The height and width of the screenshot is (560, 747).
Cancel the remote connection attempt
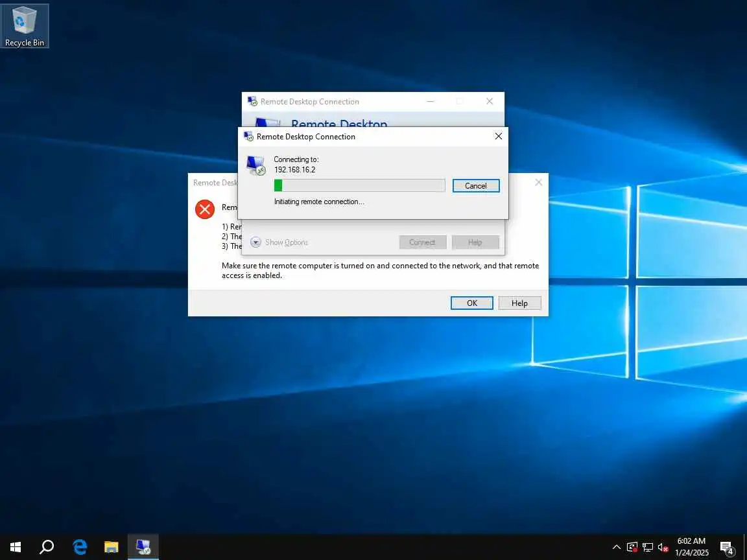[x=475, y=186]
